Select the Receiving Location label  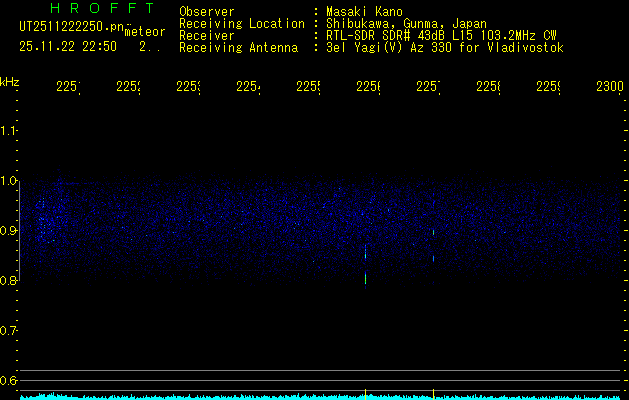pos(242,24)
